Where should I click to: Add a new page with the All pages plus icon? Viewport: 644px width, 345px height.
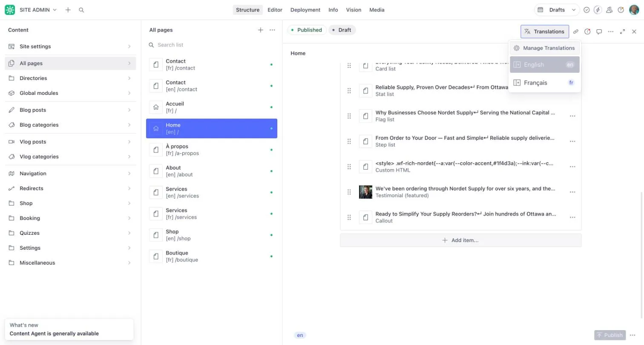click(261, 30)
